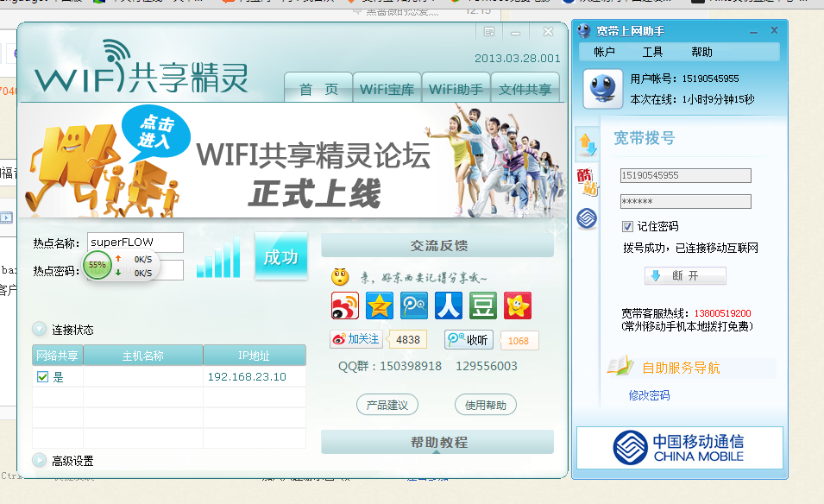Screen dimensions: 824x504
Task: Open the 酷站 sidebar icon
Action: tap(587, 181)
